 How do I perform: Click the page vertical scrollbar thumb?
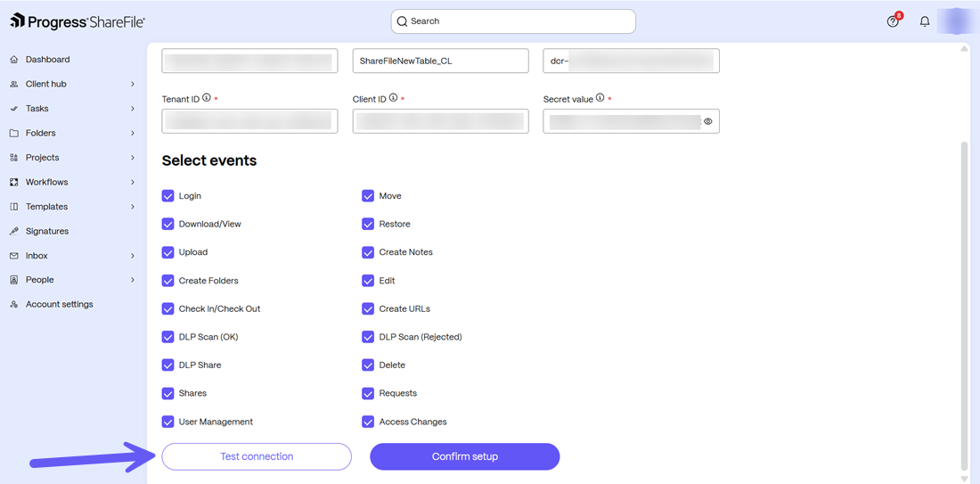click(965, 305)
